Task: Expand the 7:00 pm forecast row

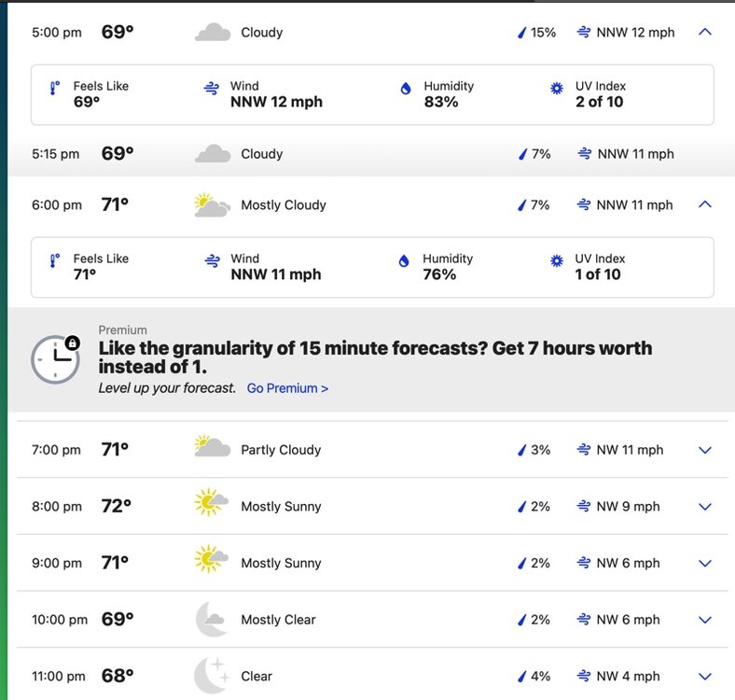Action: pos(705,450)
